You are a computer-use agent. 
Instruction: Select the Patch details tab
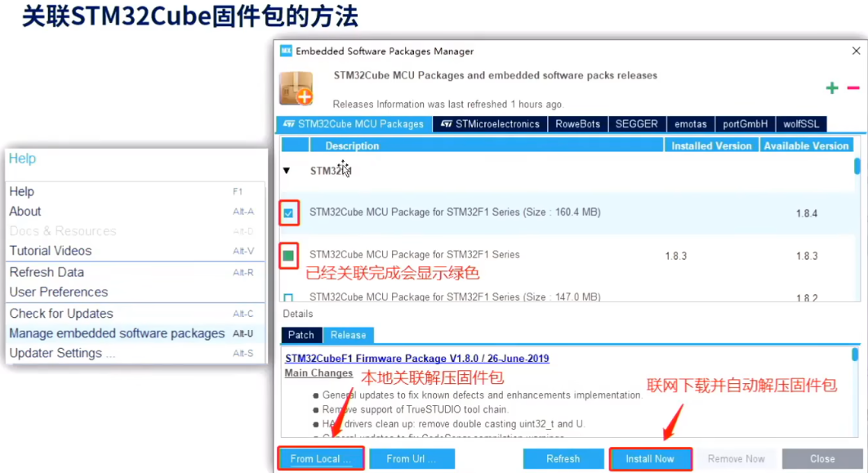[x=301, y=335]
